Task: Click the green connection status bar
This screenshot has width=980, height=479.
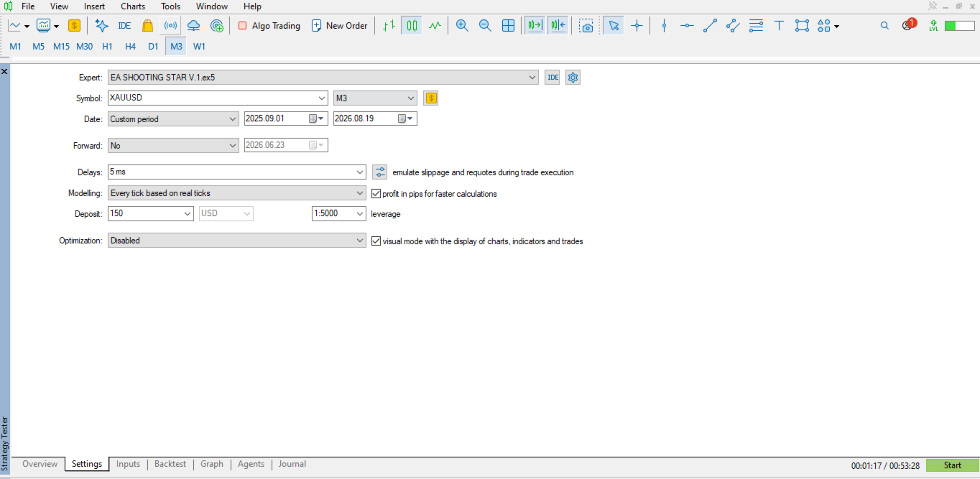Action: point(959,26)
